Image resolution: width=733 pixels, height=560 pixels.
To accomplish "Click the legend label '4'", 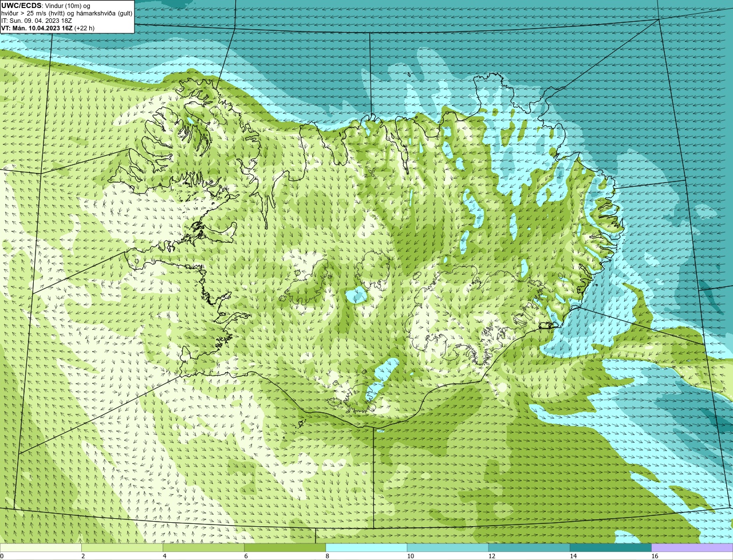I will click(x=164, y=556).
